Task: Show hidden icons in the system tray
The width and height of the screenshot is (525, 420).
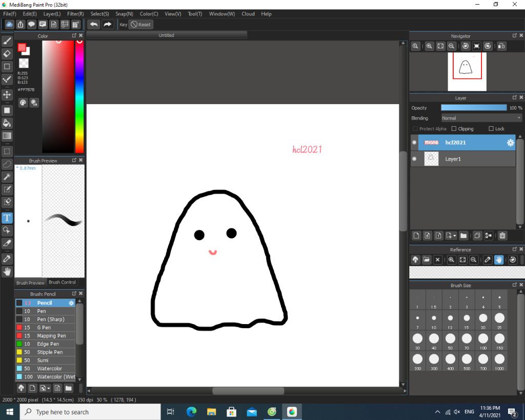Action: pos(438,412)
